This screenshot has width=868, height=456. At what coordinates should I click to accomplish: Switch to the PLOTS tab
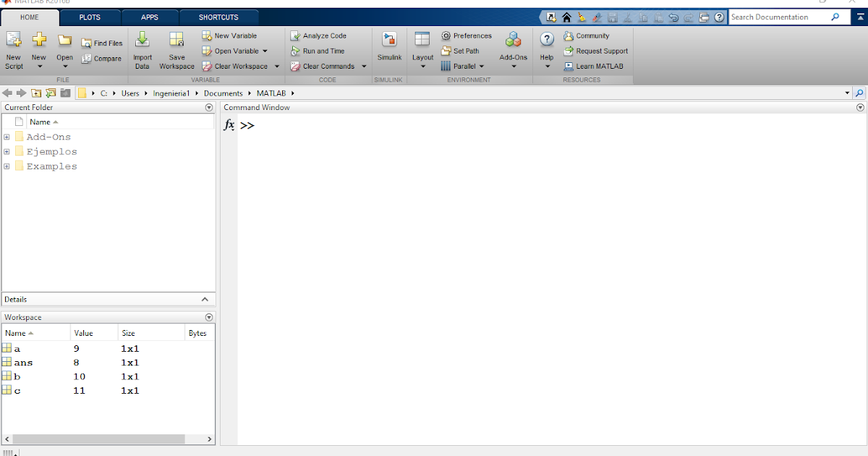[x=90, y=16]
